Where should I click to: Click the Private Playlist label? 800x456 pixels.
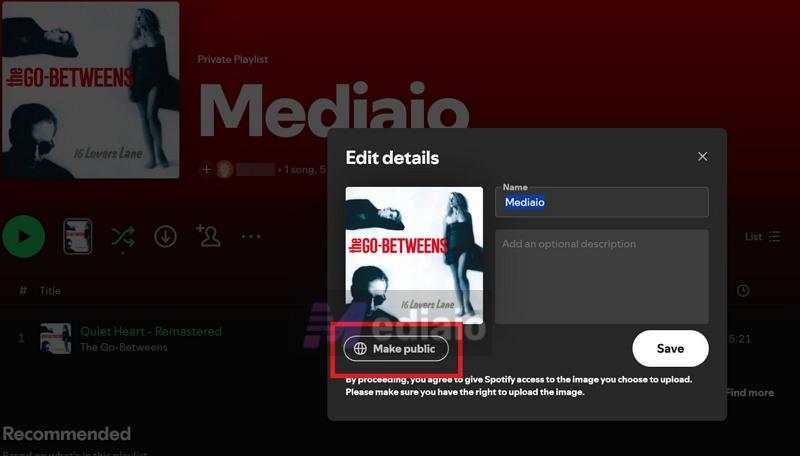point(233,59)
